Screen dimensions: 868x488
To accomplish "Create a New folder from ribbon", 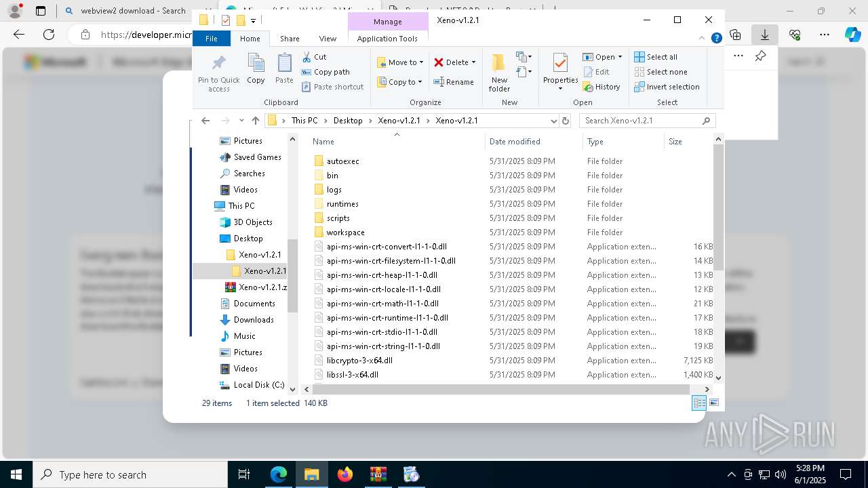I will coord(499,73).
